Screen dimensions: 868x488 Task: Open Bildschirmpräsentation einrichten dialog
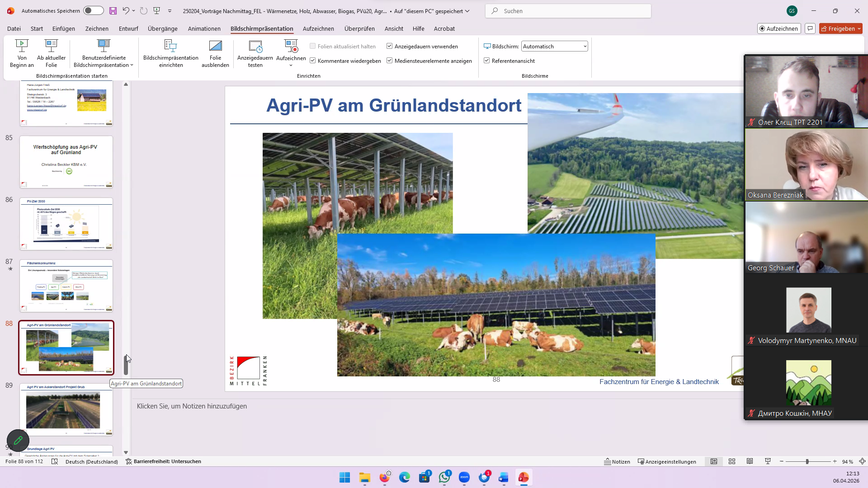170,53
